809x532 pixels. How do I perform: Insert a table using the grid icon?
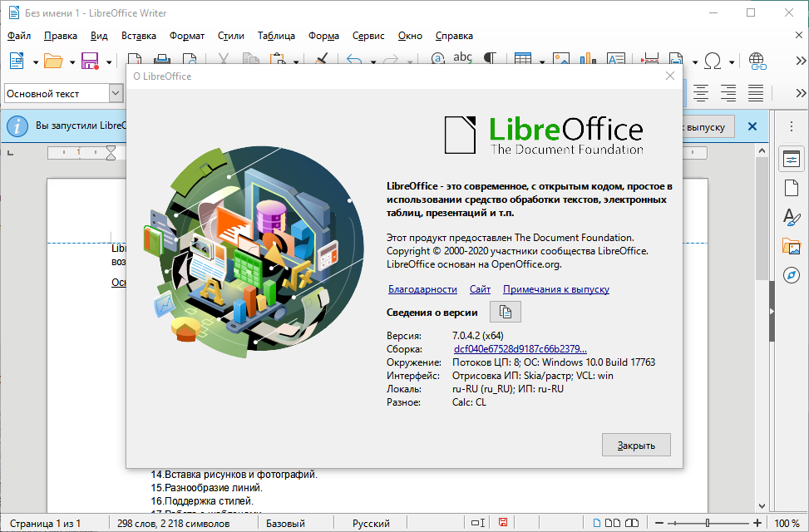coord(523,58)
